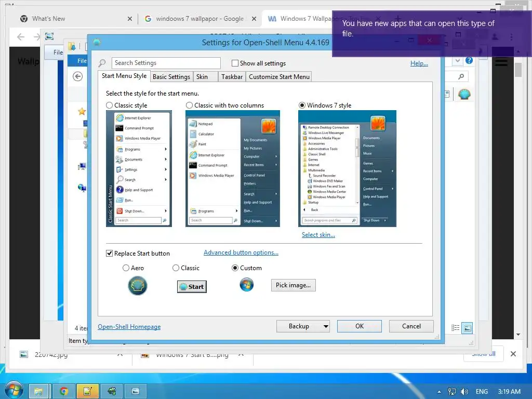Image resolution: width=532 pixels, height=399 pixels.
Task: Click the Open-Shell icon in the dialog title bar
Action: (x=97, y=43)
